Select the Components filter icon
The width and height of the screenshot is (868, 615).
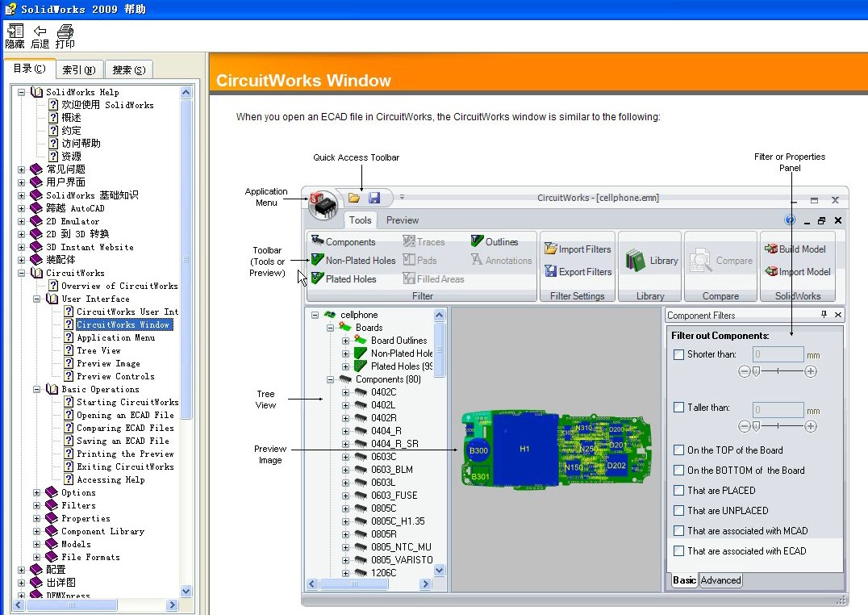(x=318, y=241)
